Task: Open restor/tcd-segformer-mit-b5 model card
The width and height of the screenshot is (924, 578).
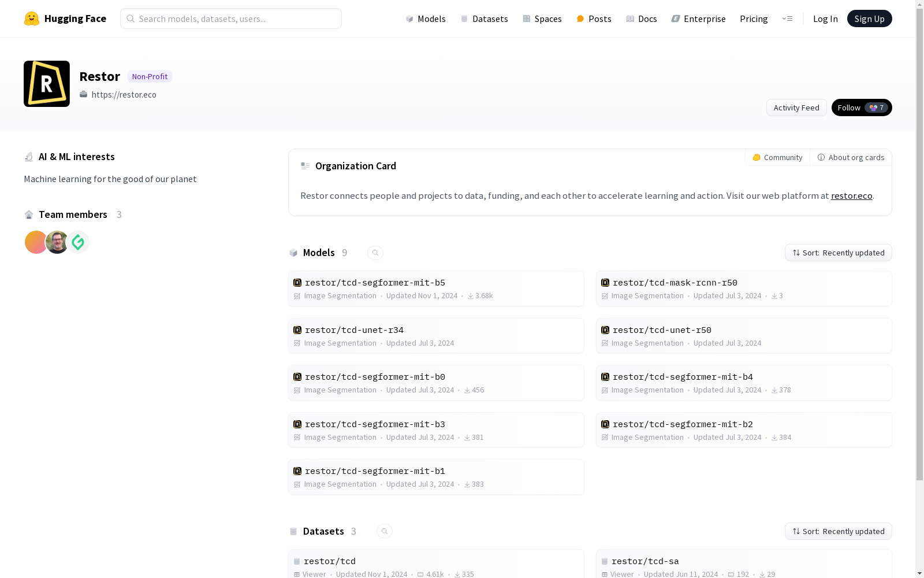Action: click(436, 288)
